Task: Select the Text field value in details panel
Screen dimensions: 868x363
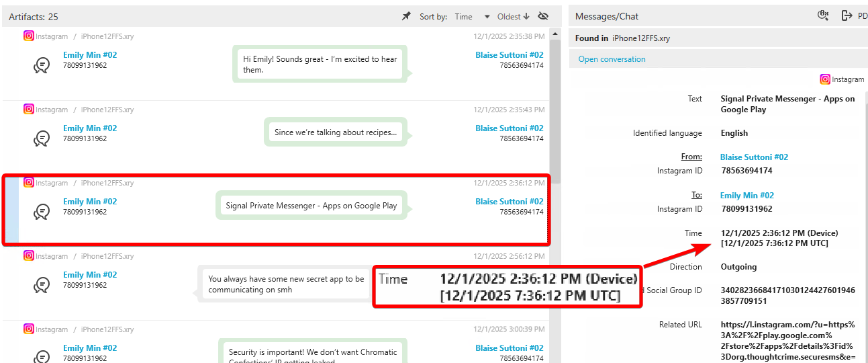Action: [x=788, y=104]
